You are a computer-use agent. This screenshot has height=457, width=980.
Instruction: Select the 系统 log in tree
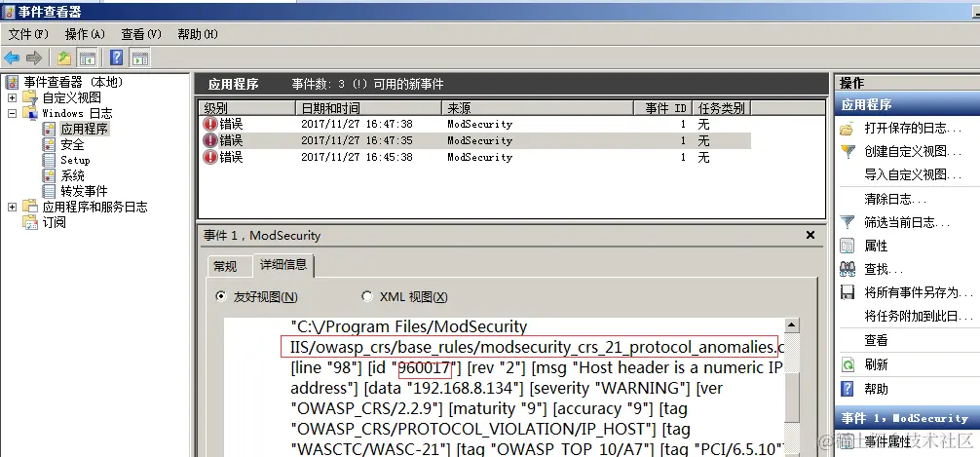click(x=72, y=175)
